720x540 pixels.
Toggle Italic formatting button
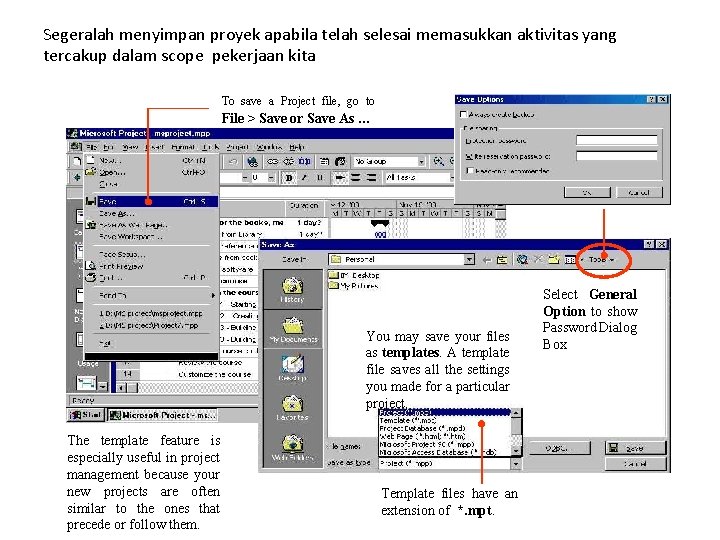tap(304, 178)
